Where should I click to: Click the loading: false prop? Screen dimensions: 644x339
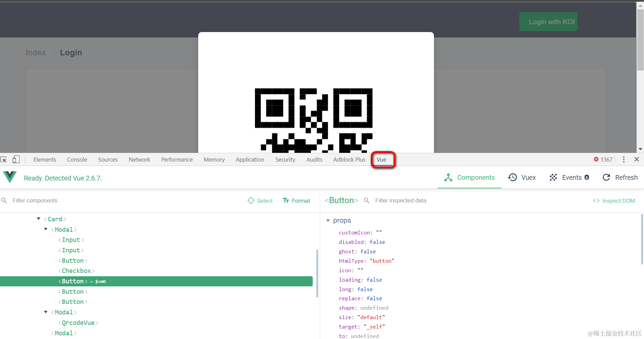tap(360, 280)
